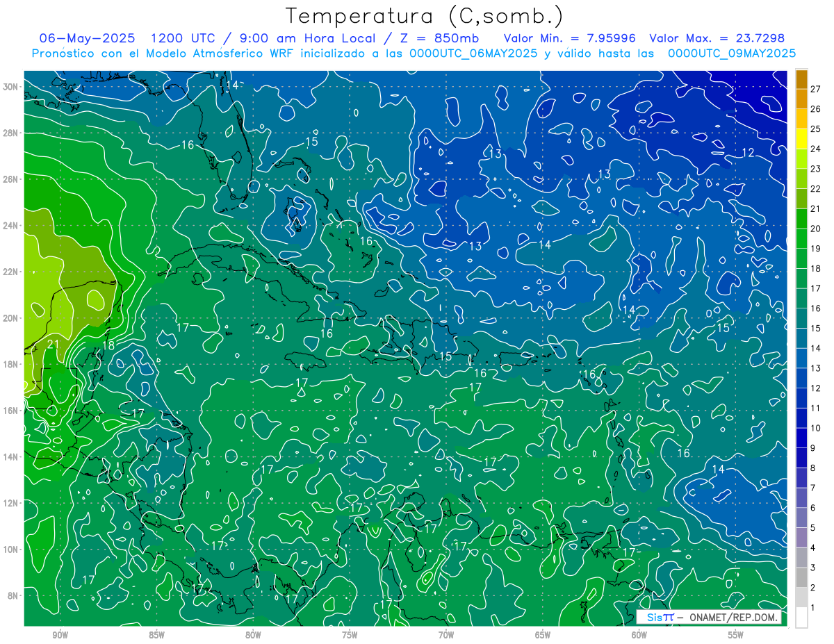
Task: Click color scale number "3"
Action: pos(813,568)
